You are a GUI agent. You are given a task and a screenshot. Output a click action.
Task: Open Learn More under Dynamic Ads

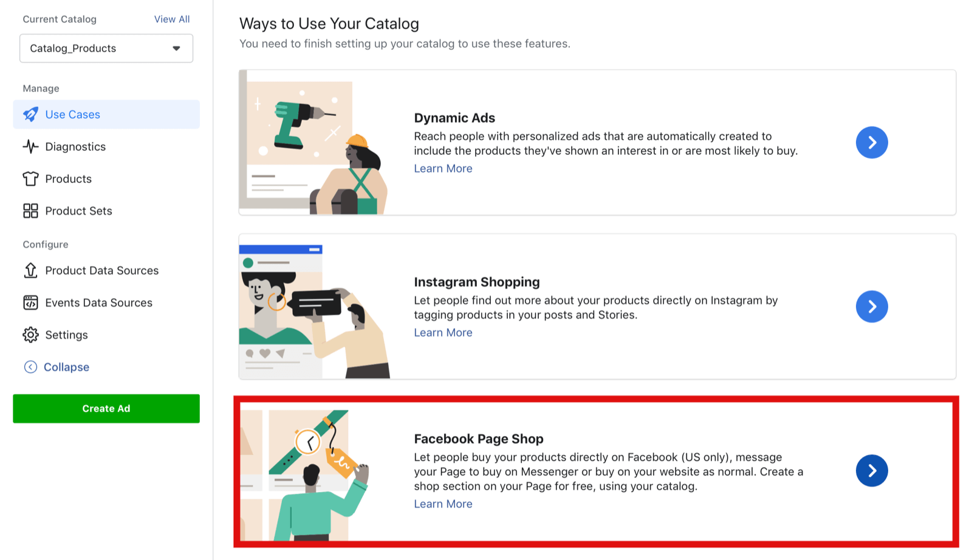tap(443, 169)
